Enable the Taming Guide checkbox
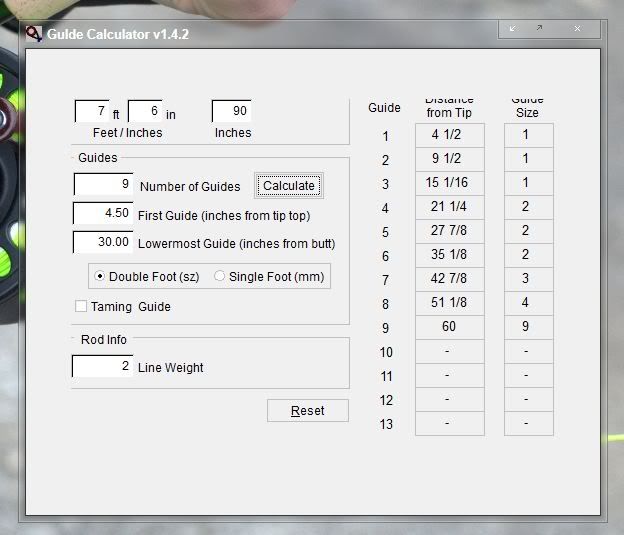 (x=81, y=306)
